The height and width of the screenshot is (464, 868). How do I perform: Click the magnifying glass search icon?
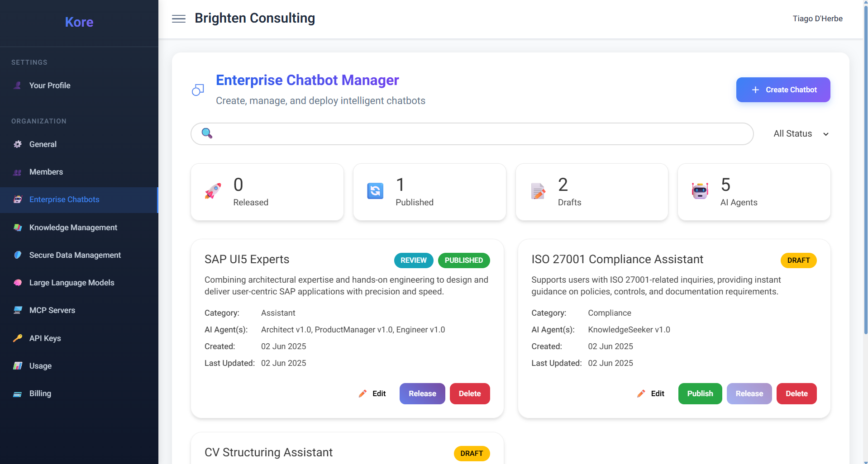tap(207, 133)
